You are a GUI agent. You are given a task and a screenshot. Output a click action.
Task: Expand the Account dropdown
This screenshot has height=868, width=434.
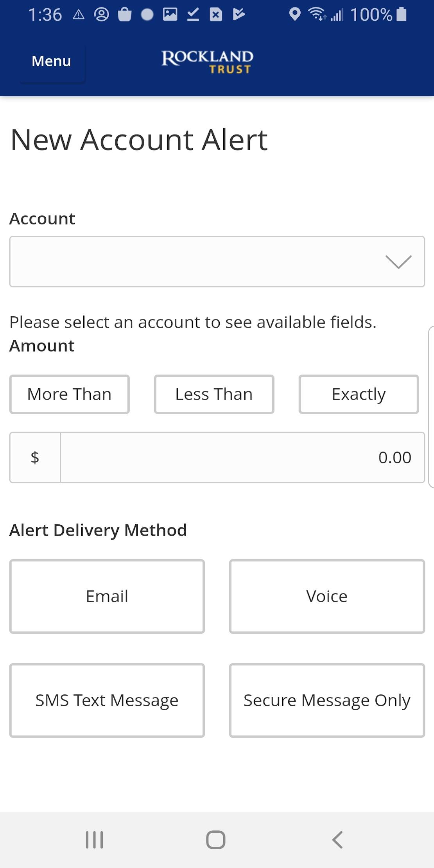217,262
